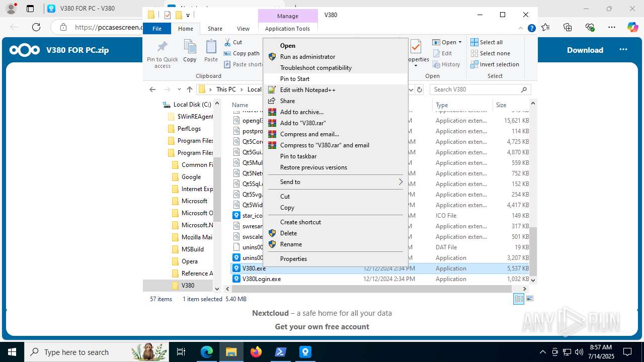Select Add to archive... entry
Screen dimensions: 644x362
click(x=335, y=112)
